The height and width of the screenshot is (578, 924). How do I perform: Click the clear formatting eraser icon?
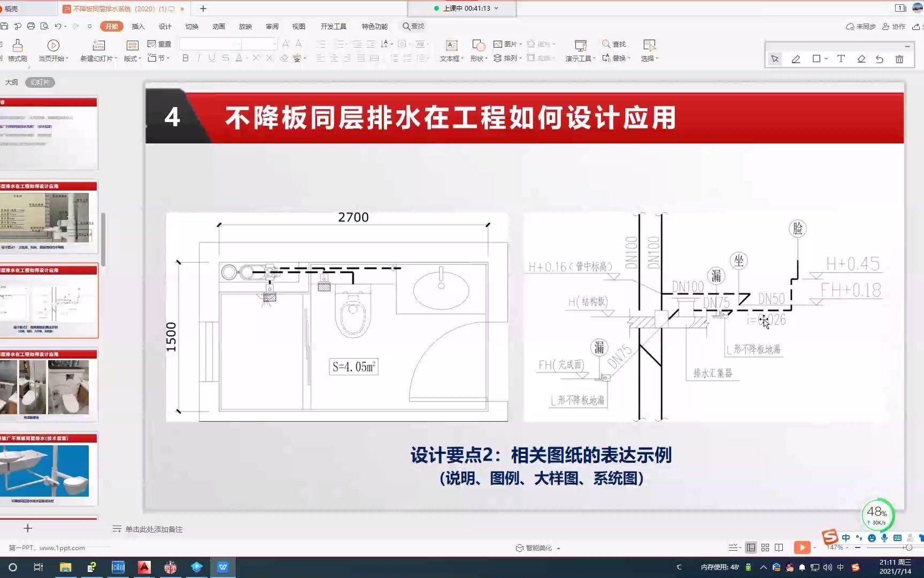click(x=284, y=58)
